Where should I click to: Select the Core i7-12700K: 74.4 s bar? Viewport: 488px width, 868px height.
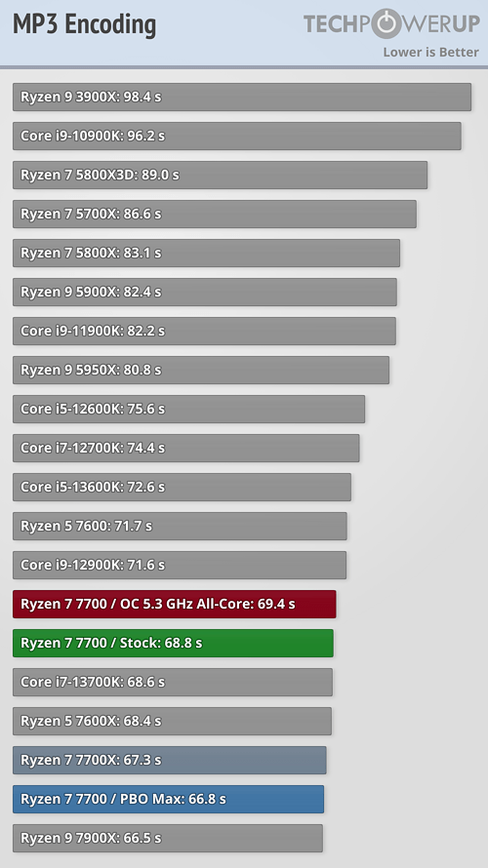click(x=186, y=448)
